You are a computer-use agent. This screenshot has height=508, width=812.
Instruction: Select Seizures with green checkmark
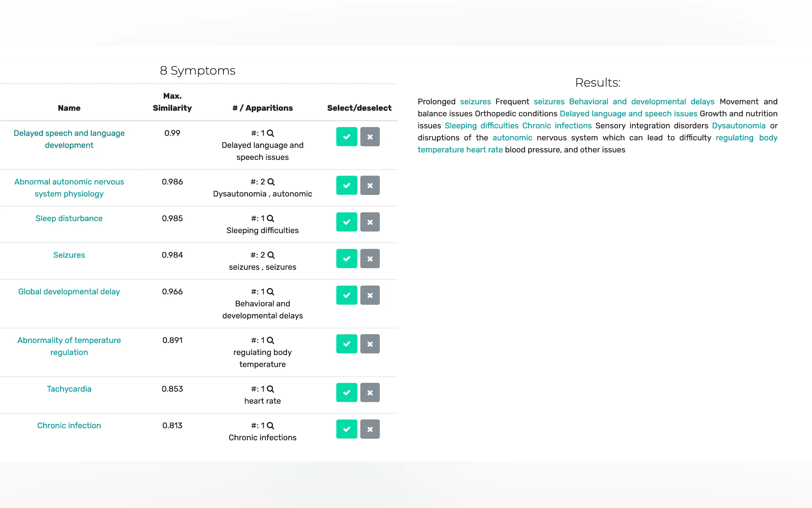(x=347, y=258)
